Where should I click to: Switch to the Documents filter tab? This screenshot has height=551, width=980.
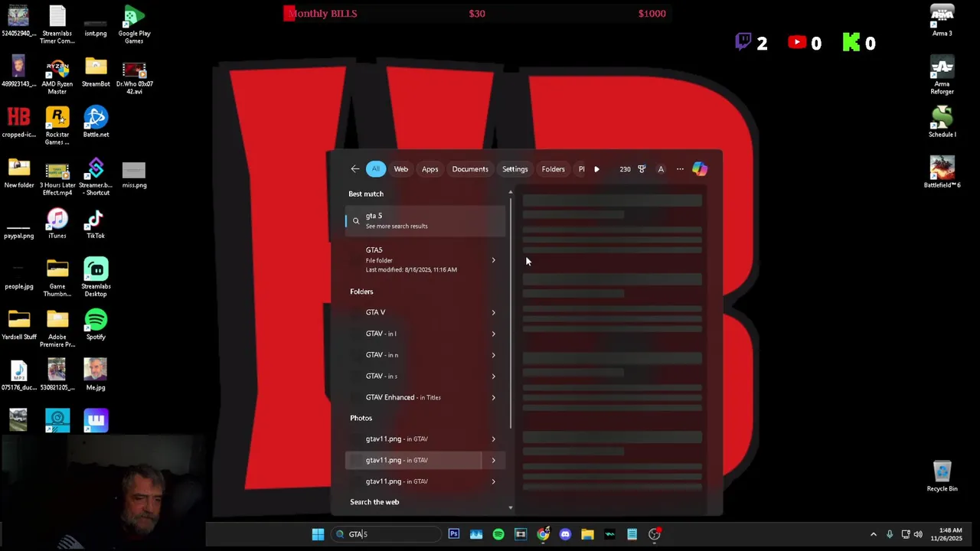tap(470, 169)
